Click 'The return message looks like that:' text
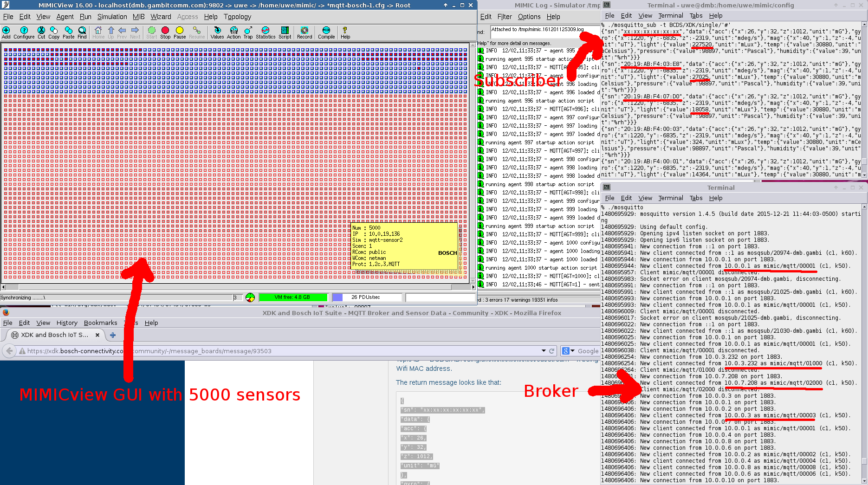This screenshot has width=868, height=485. pos(448,383)
